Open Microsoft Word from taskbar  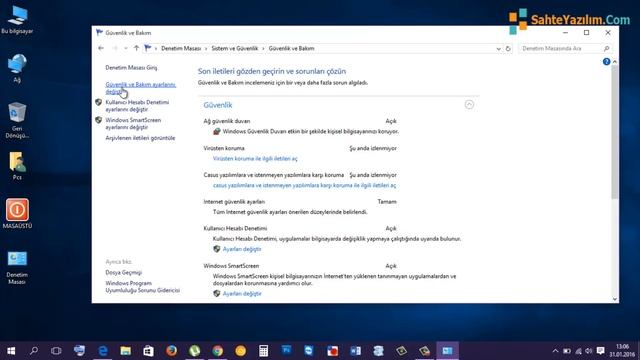(x=355, y=351)
